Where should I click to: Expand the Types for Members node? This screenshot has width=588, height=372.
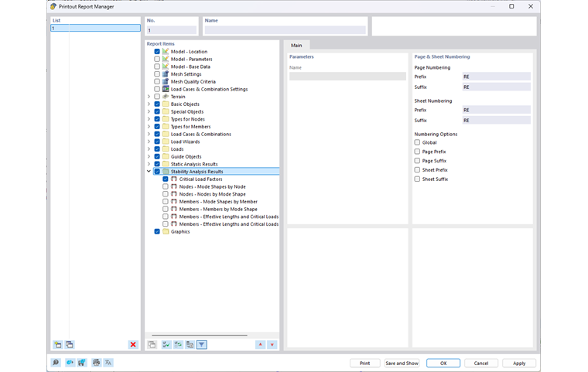pos(149,126)
